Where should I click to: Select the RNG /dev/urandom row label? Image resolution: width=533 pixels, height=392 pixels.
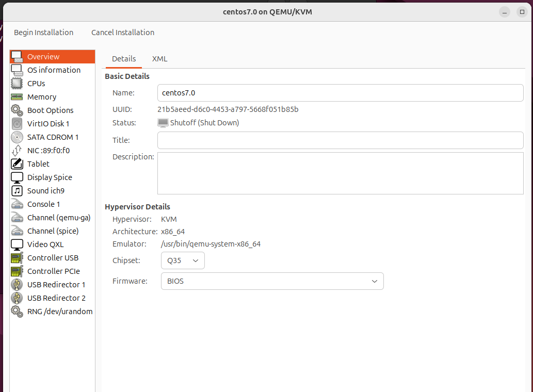click(60, 312)
